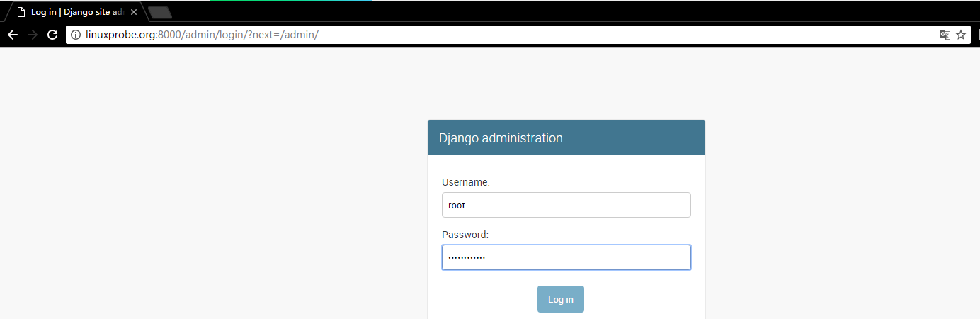Reload the page with refresh icon
The height and width of the screenshot is (319, 980).
coord(52,35)
